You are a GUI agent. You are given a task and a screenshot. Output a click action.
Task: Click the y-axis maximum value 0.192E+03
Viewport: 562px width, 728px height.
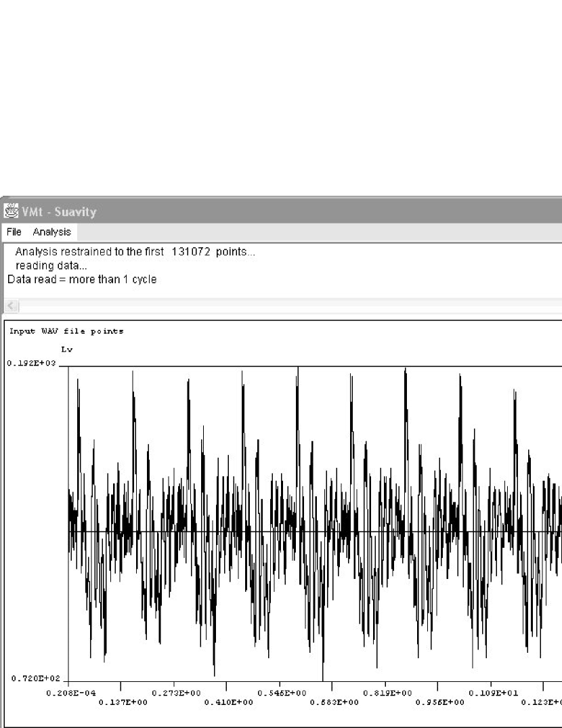click(x=31, y=363)
